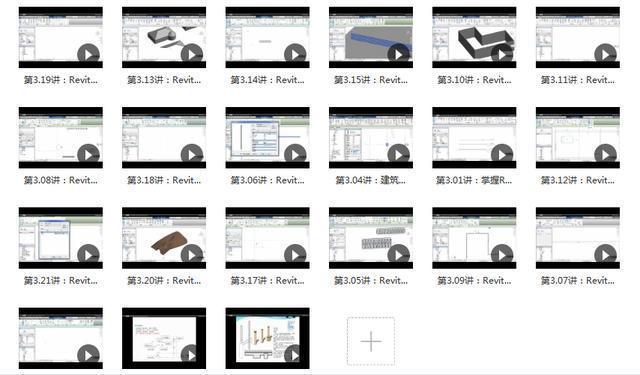Select the '第3.01讲：掌握R...' label
This screenshot has width=640, height=375.
(x=474, y=180)
